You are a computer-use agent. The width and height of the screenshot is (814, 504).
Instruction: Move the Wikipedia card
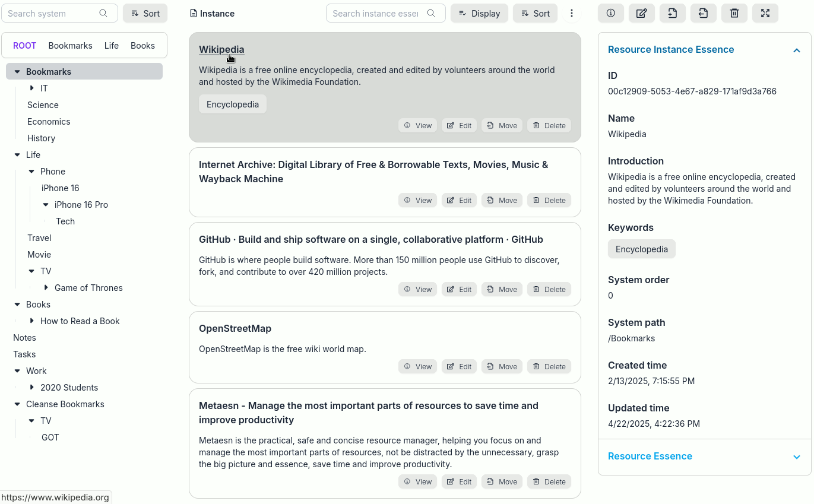click(502, 125)
